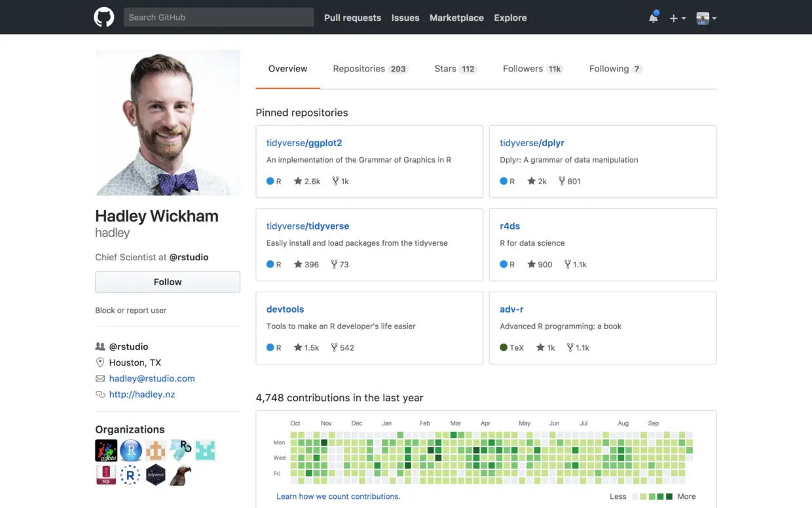Click the lightest gray legend square
Viewport: 812px width, 508px height.
(x=635, y=497)
